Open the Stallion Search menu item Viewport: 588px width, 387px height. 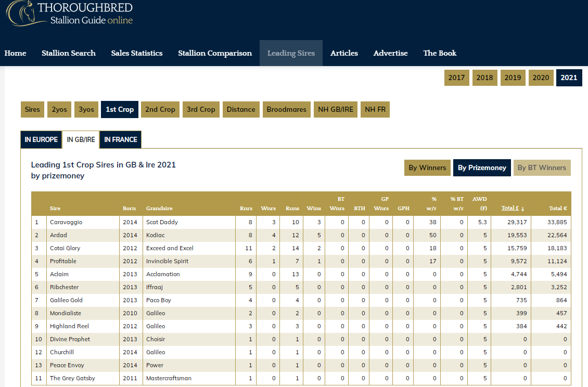(x=69, y=53)
